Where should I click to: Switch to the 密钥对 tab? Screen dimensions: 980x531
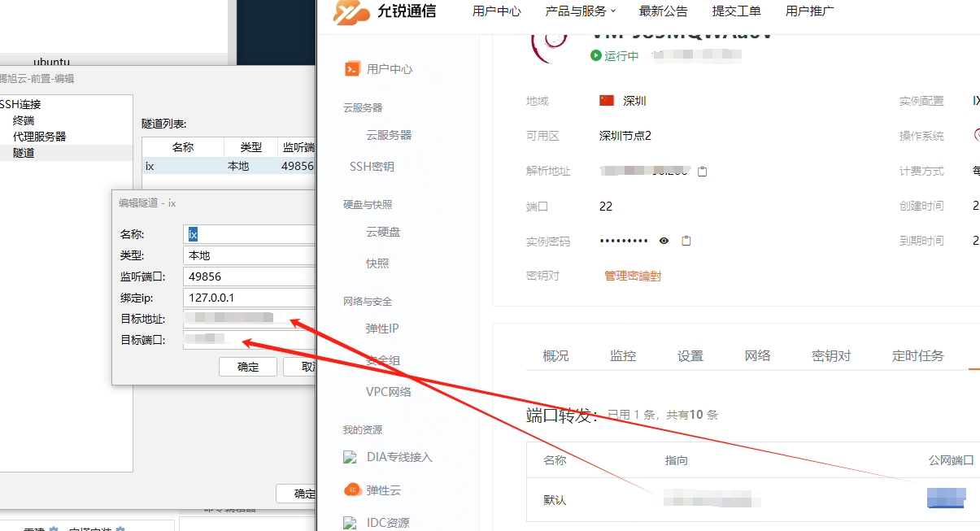pos(831,355)
